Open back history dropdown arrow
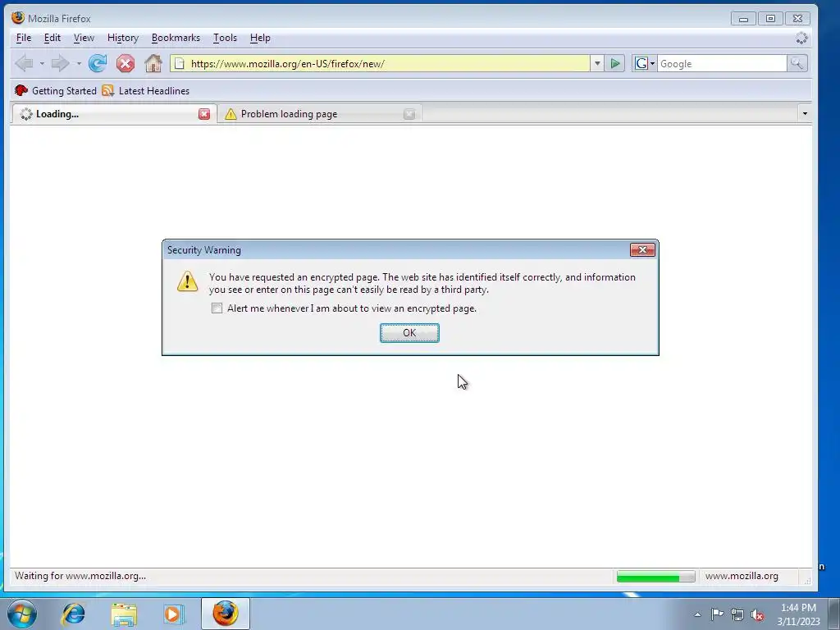 (42, 63)
